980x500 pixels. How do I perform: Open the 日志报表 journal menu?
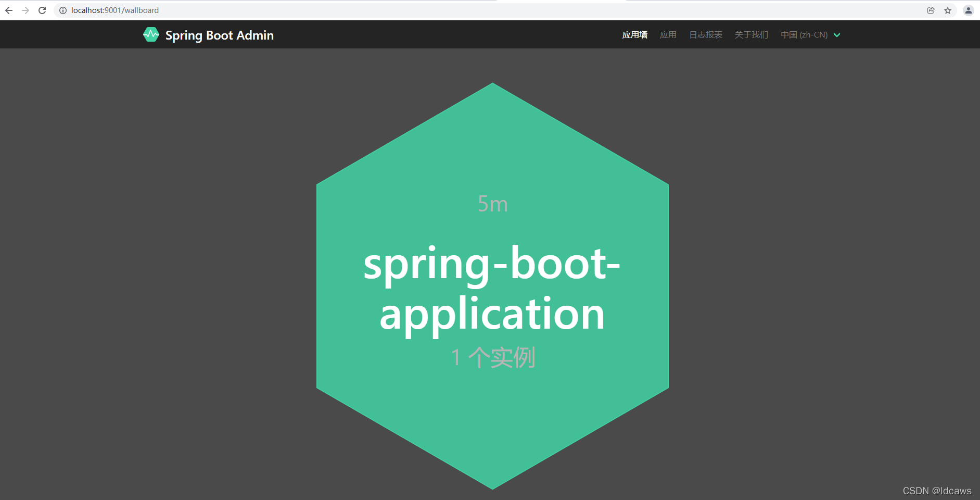point(706,35)
